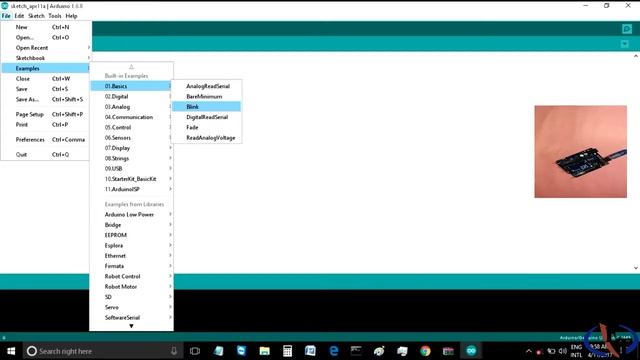Choose Close in File menu
The height and width of the screenshot is (360, 640).
click(x=46, y=79)
